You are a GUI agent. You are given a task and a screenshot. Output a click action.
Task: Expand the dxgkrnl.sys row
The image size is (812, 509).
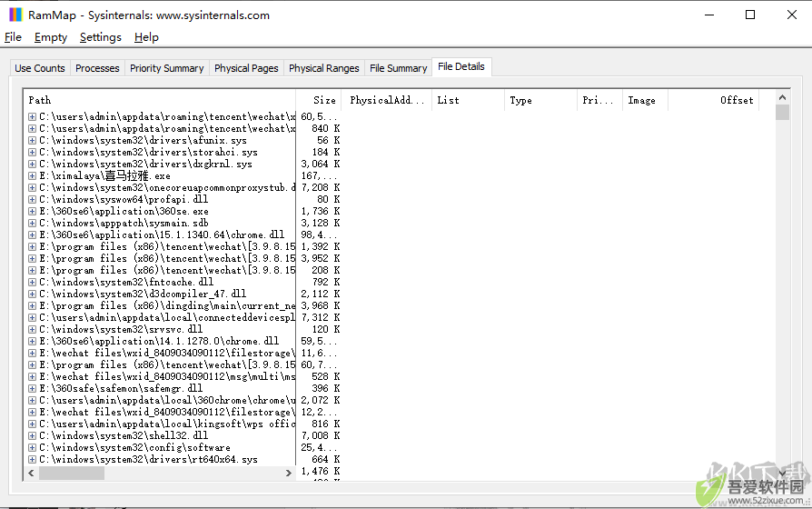click(x=32, y=164)
